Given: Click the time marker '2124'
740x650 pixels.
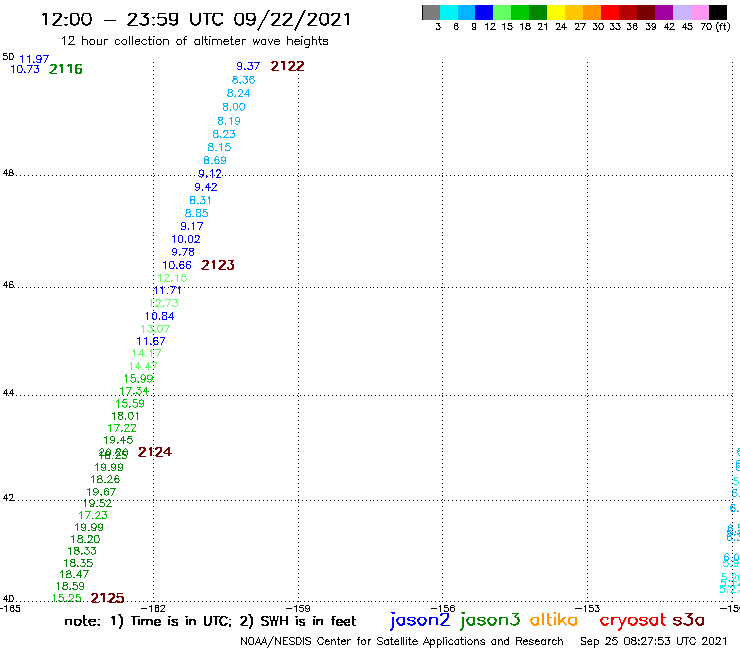Looking at the screenshot, I should click(x=155, y=452).
